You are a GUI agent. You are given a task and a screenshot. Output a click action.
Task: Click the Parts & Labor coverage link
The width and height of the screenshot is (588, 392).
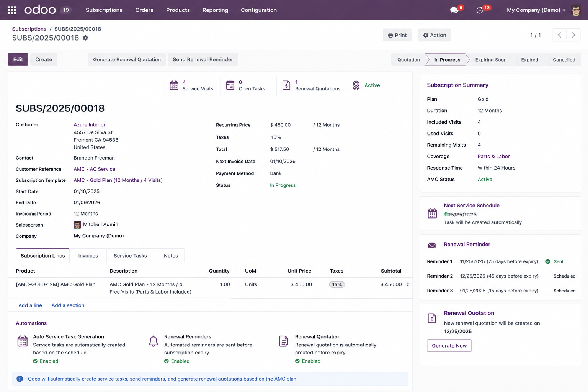pos(493,157)
